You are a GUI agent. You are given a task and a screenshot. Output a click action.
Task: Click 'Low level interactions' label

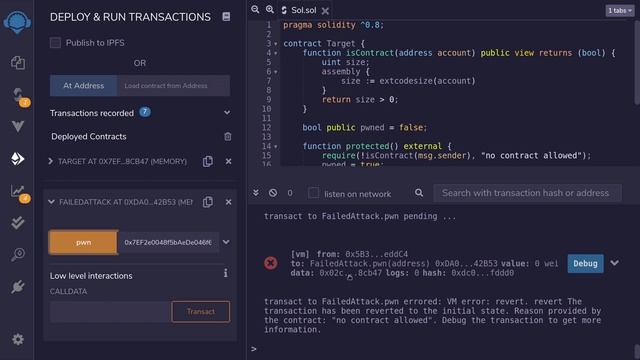point(91,276)
